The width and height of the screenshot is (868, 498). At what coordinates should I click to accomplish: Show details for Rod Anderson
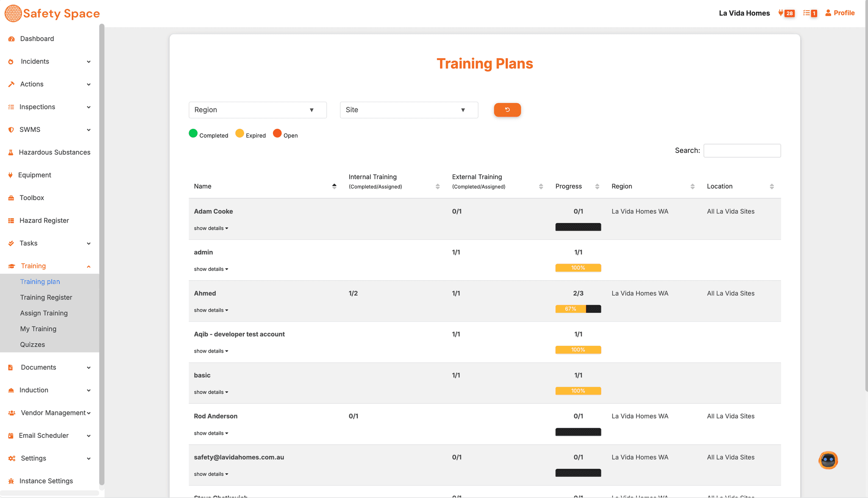(x=211, y=433)
